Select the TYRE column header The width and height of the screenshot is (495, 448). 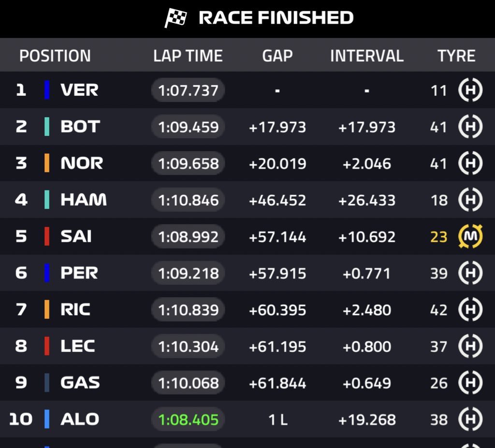point(456,56)
